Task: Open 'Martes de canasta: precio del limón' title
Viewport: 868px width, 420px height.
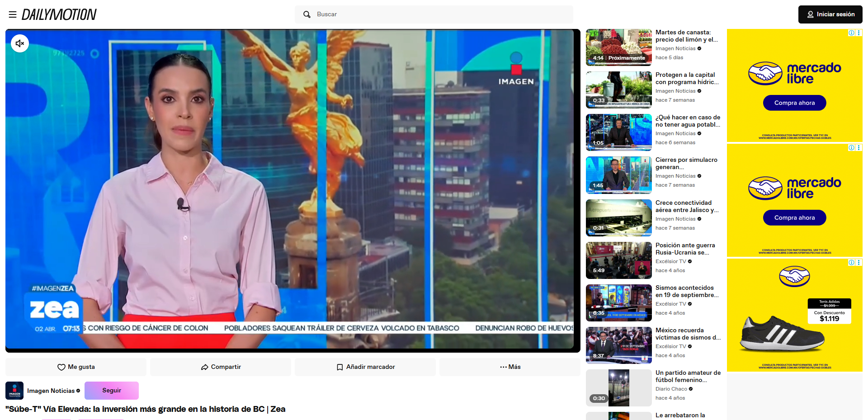Action: [687, 36]
